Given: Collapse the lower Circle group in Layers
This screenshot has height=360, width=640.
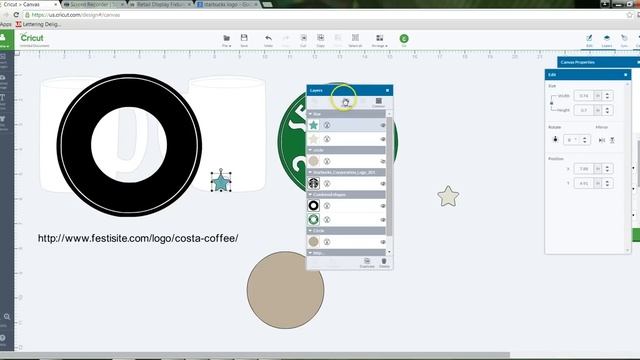Looking at the screenshot, I should 310,231.
